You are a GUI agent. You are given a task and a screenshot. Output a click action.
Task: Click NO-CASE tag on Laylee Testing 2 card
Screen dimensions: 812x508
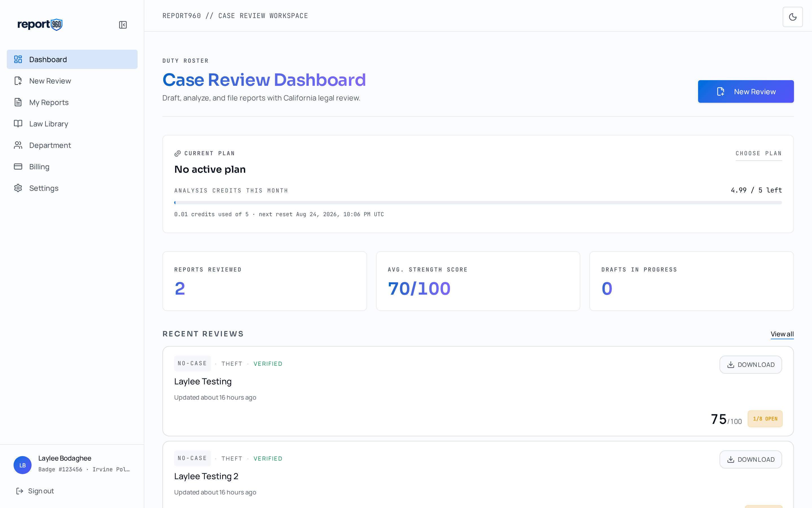coord(192,458)
